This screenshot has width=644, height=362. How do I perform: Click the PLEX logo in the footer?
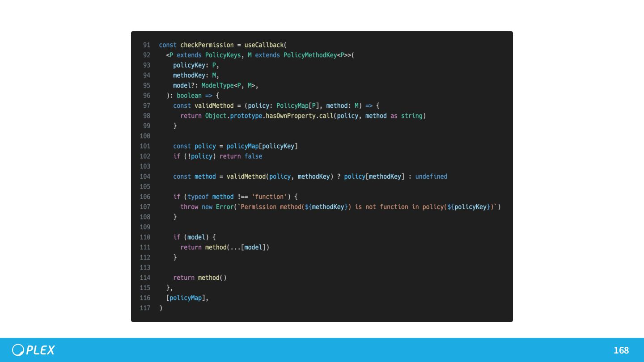pos(34,350)
